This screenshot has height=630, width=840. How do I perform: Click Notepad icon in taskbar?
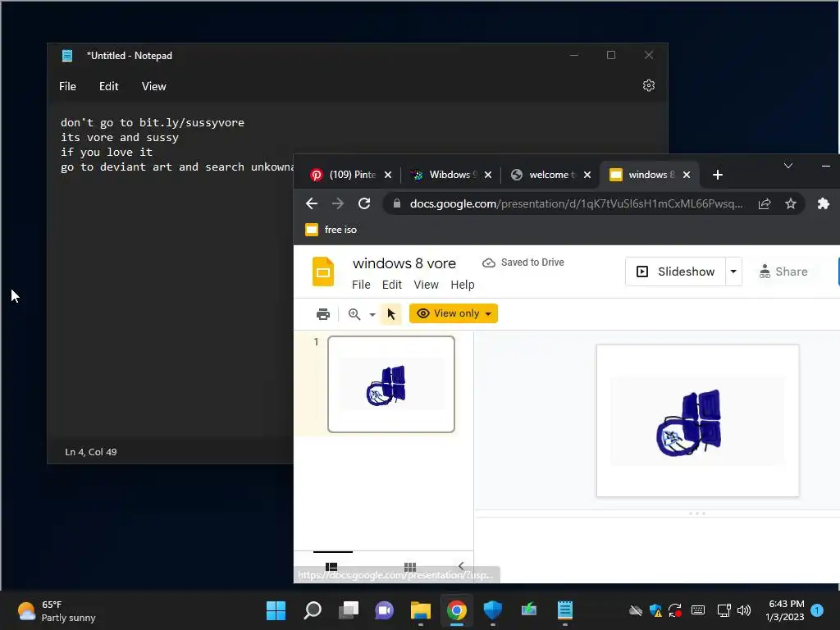[x=564, y=610]
